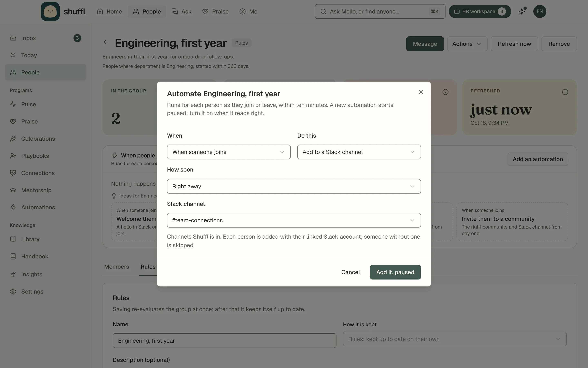
Task: Open the sparkle assistant icon in header
Action: pos(522,11)
